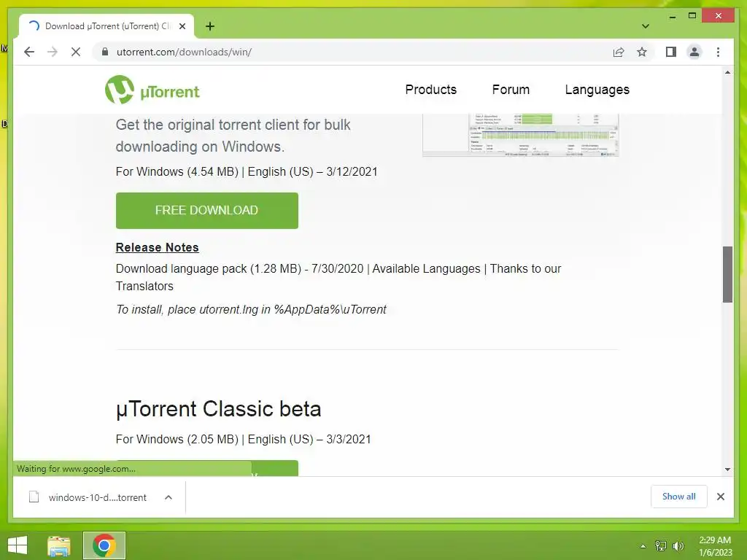Maximize the Chrome window
Screen dimensions: 747x560
692,16
